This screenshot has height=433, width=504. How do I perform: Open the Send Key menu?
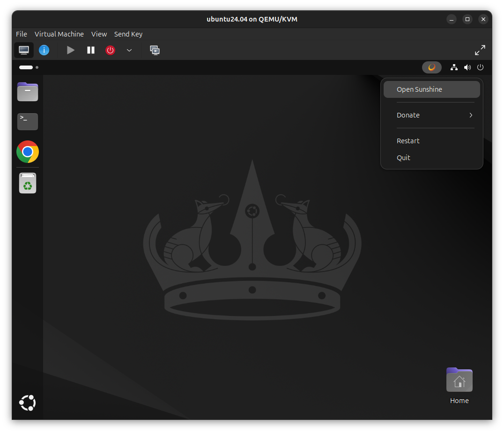click(128, 34)
